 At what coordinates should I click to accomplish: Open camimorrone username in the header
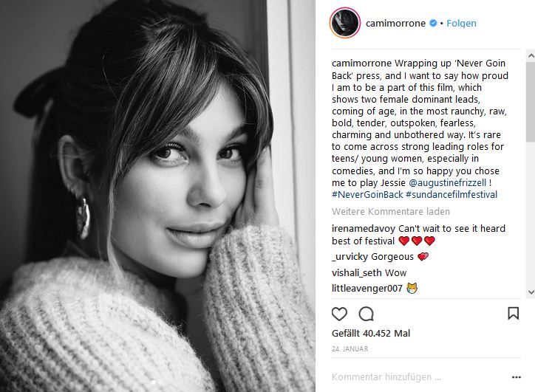(x=395, y=23)
